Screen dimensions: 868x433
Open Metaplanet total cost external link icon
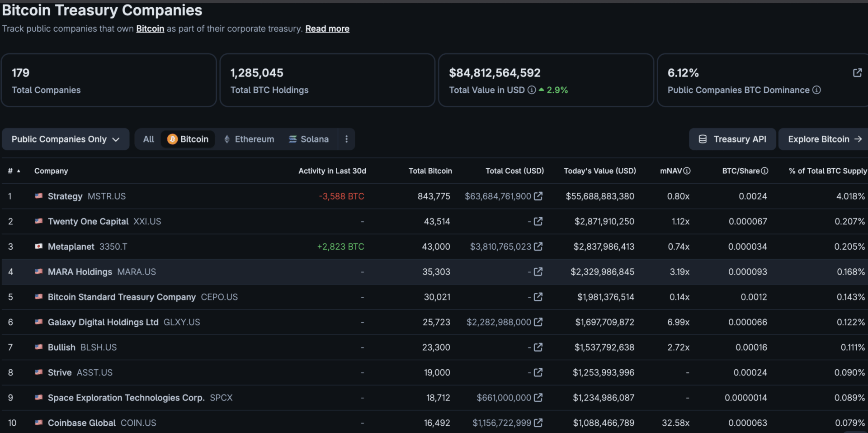tap(538, 247)
